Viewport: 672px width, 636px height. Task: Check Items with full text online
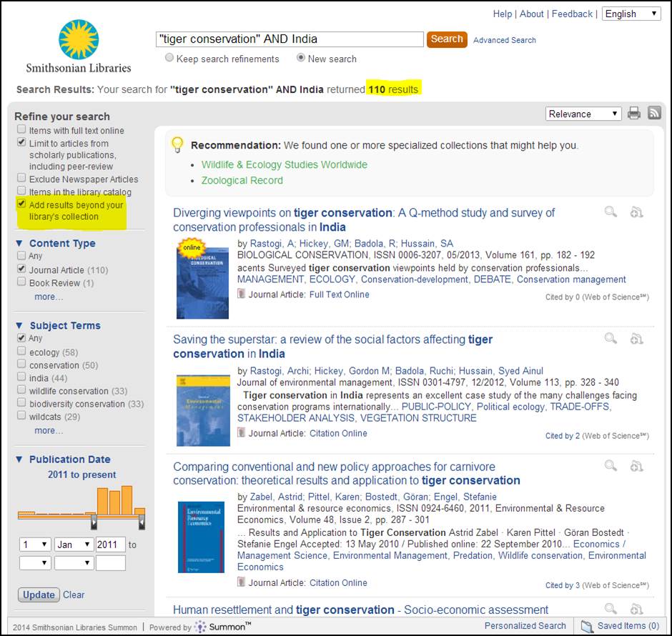[x=21, y=129]
